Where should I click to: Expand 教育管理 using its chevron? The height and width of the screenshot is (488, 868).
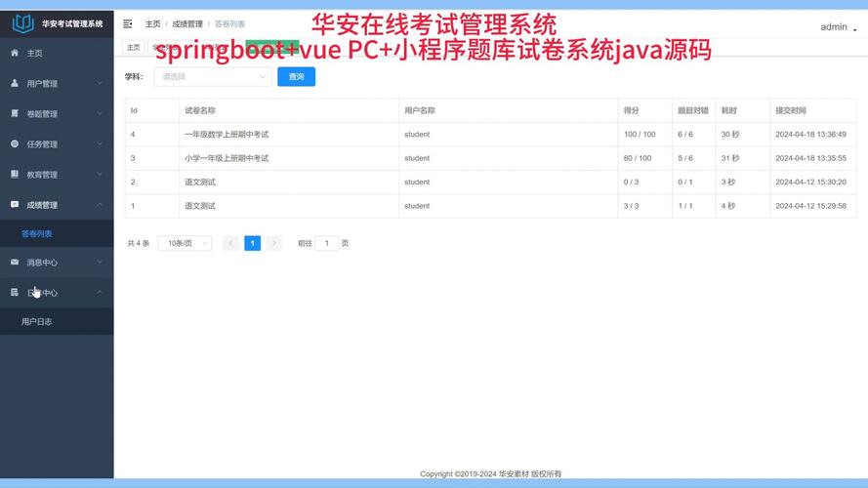point(100,175)
